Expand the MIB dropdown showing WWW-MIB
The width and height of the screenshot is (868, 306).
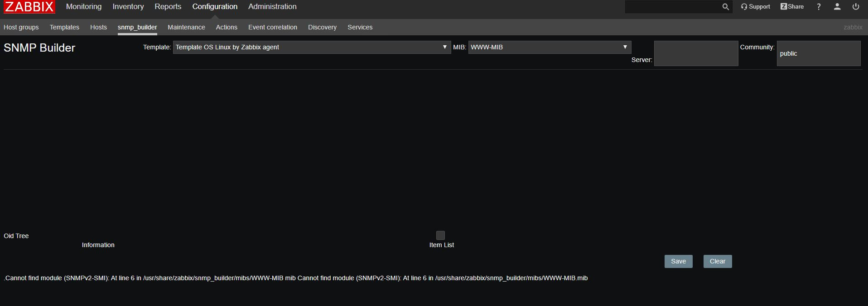[x=550, y=47]
